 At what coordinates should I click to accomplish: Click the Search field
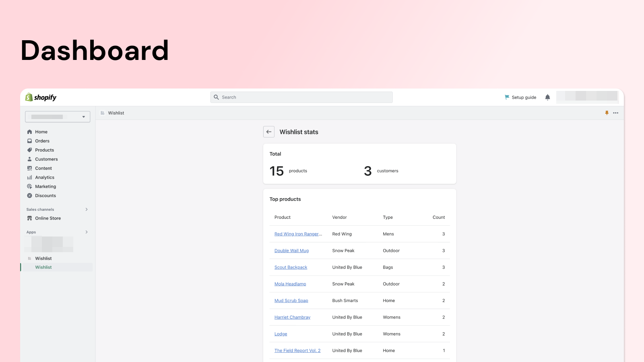click(301, 97)
